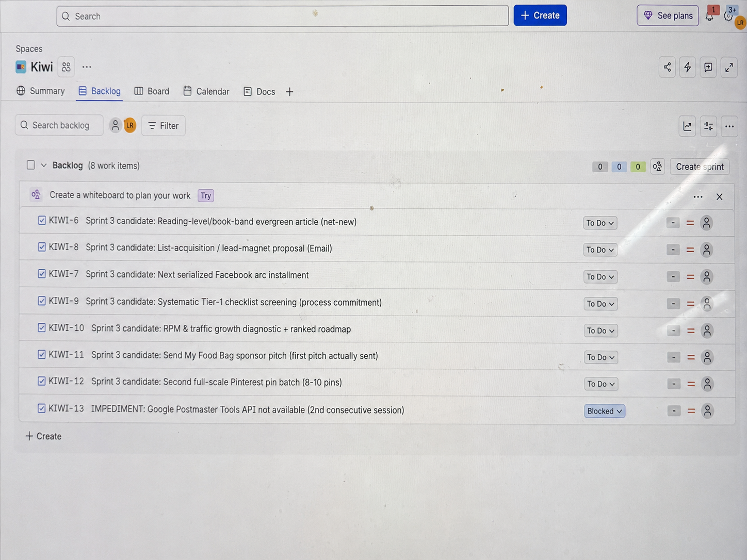Open the more actions menu beside Kiwi
747x560 pixels.
coord(87,67)
